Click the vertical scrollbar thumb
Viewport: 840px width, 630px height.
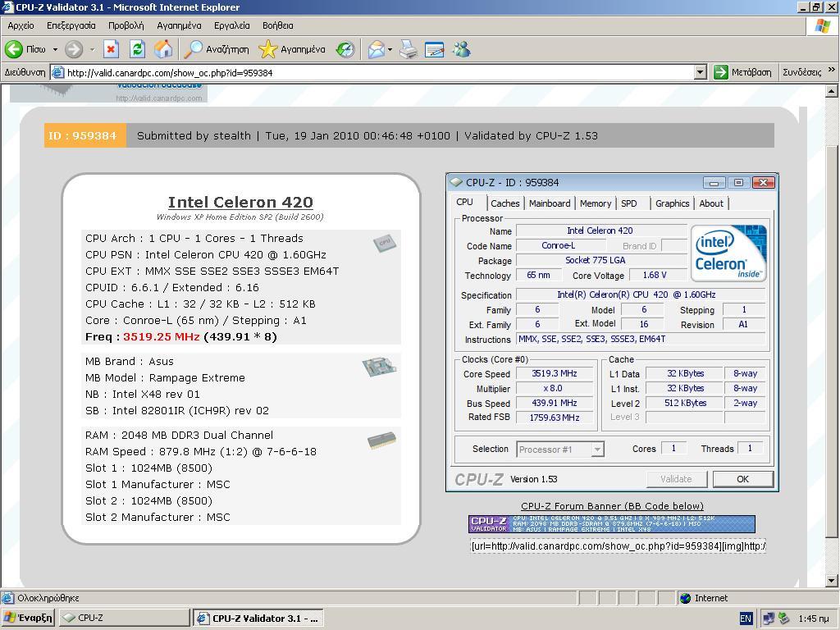pos(832,342)
